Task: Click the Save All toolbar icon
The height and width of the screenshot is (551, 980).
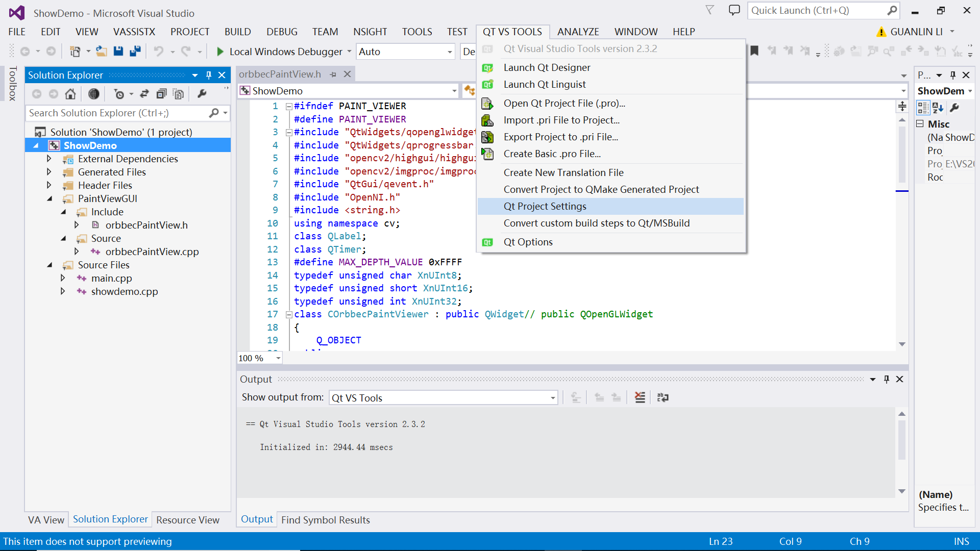Action: click(135, 51)
